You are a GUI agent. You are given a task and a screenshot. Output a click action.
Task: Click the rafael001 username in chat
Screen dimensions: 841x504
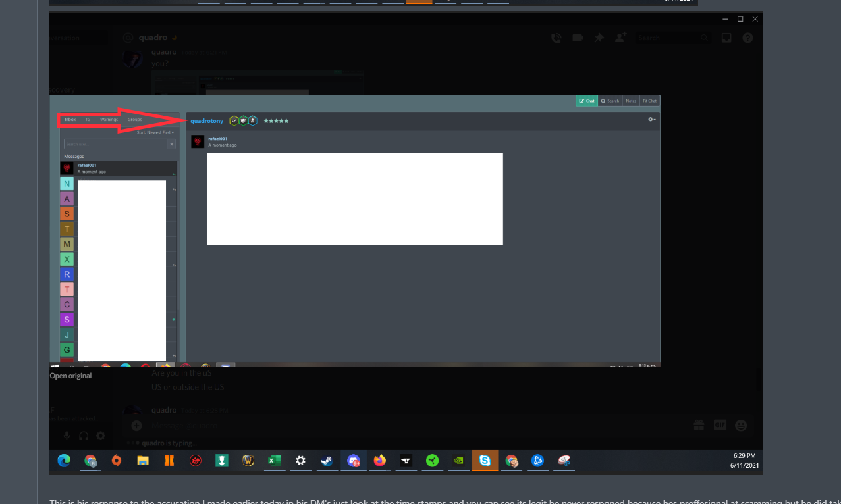tap(217, 139)
